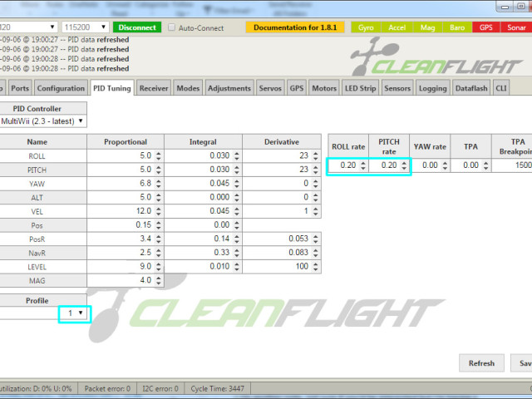Viewport: 532px width, 399px height.
Task: Click the LEVEL Proportional 9.0 field
Action: click(126, 267)
